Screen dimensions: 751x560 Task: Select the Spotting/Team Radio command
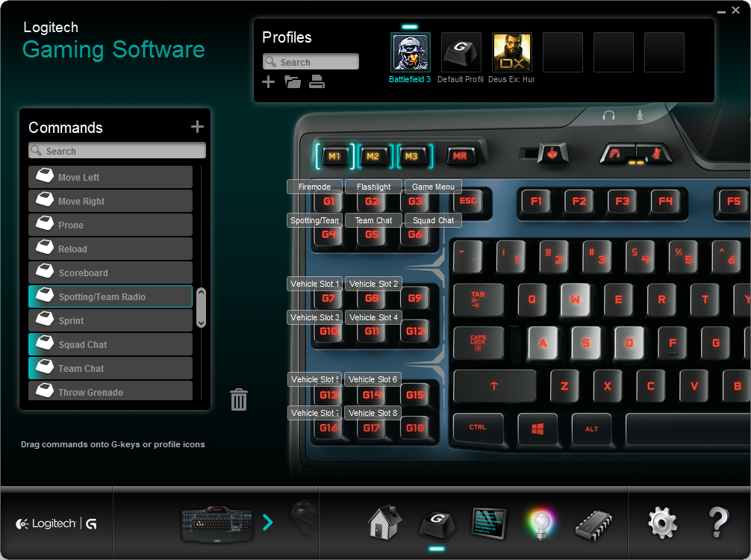tap(110, 296)
